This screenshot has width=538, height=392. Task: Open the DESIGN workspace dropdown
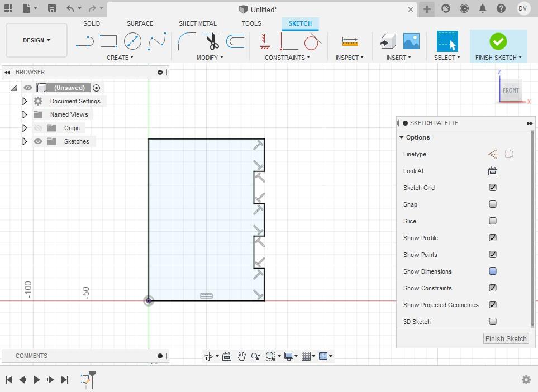pyautogui.click(x=36, y=40)
